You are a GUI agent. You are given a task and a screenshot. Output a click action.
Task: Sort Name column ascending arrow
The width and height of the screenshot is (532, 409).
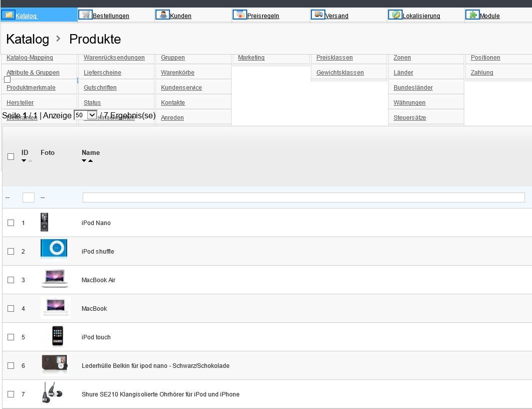(x=91, y=161)
